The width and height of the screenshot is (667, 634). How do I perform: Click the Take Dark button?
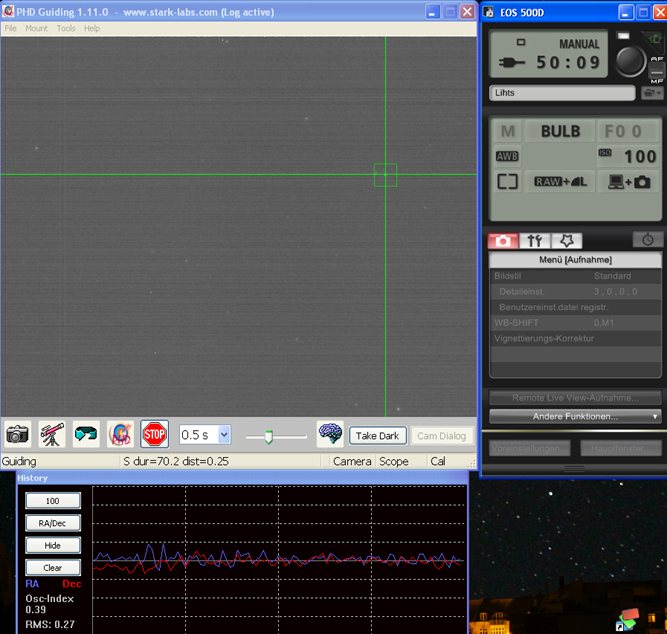378,436
